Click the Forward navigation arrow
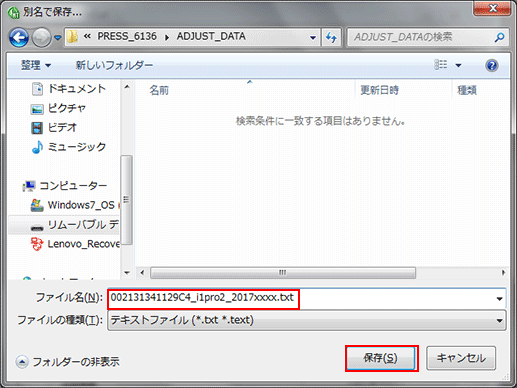 (x=41, y=37)
